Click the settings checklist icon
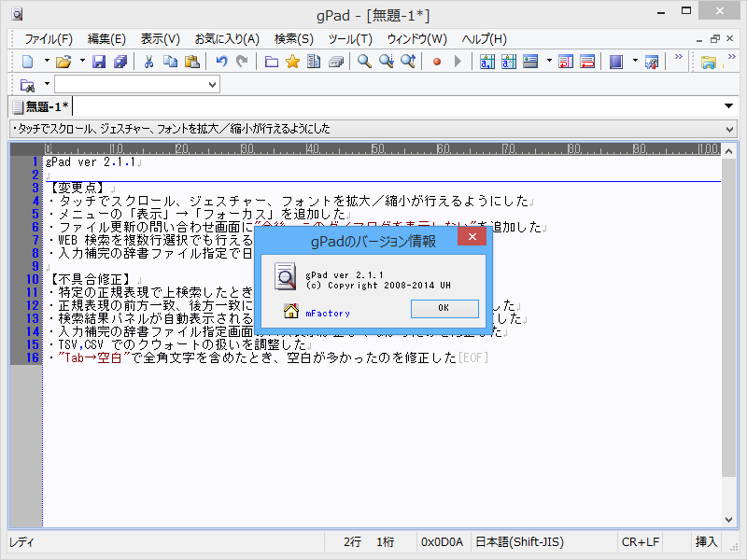Viewport: 747px width, 560px height. click(652, 62)
